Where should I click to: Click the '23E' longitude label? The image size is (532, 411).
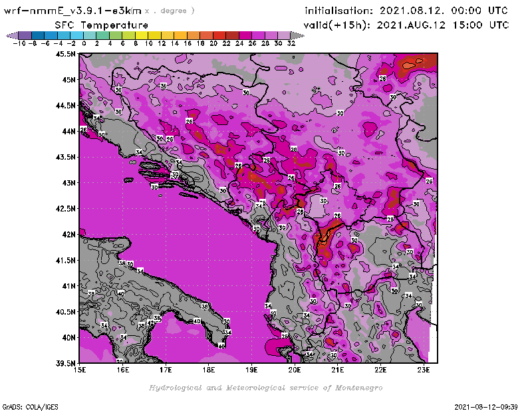click(x=424, y=370)
